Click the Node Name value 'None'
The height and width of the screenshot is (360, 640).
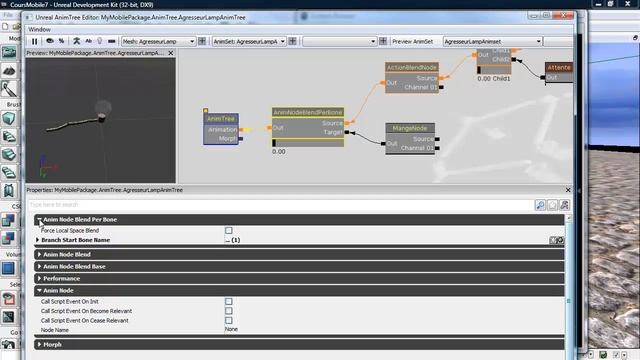click(x=231, y=329)
